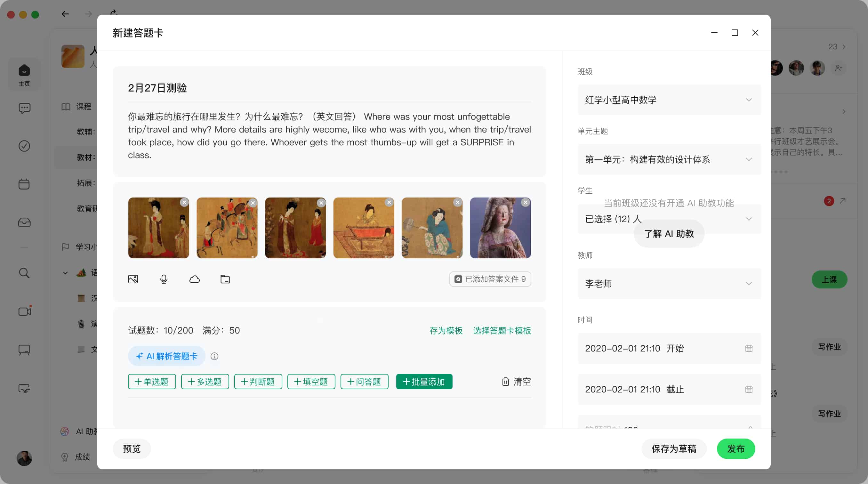Click the green 上课 button in background
Image resolution: width=868 pixels, height=484 pixels.
(x=829, y=279)
